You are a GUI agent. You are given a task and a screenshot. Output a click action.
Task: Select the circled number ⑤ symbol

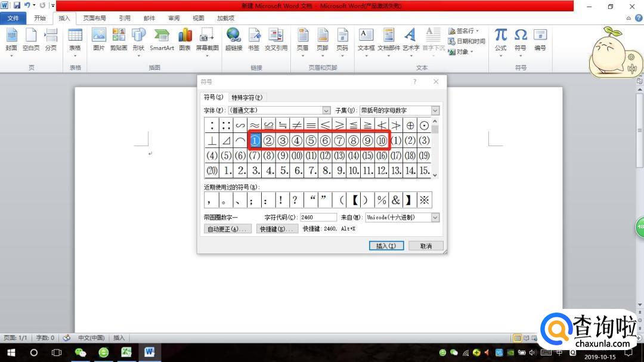[311, 141]
